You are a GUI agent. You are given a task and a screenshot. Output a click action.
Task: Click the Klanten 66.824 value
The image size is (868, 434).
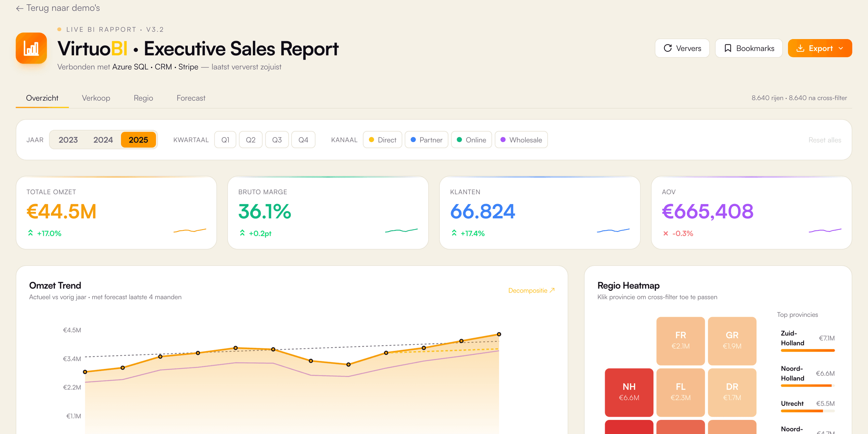tap(482, 212)
